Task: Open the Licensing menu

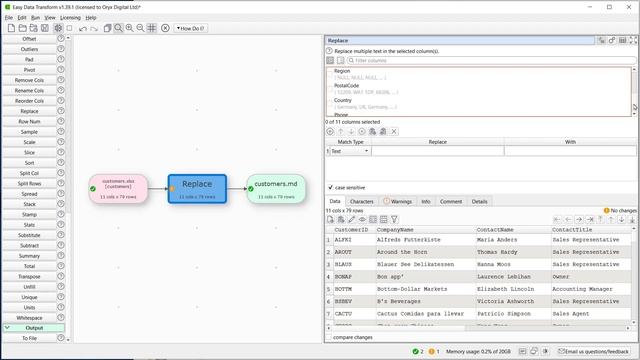Action: (70, 18)
